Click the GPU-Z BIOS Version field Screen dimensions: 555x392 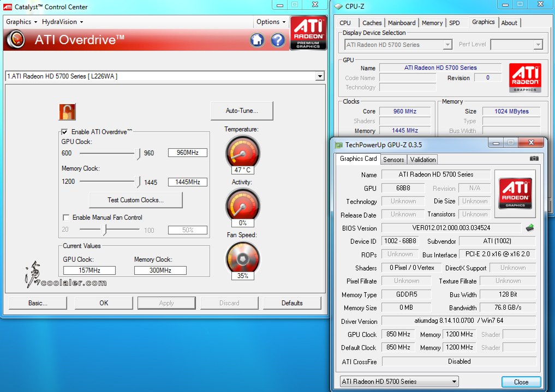tap(451, 228)
